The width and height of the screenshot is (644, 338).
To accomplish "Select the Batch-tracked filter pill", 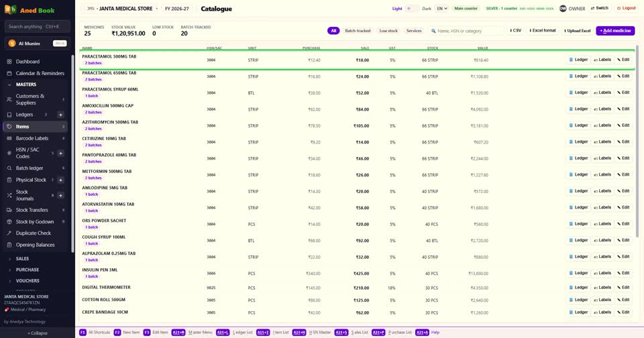I will pyautogui.click(x=358, y=31).
